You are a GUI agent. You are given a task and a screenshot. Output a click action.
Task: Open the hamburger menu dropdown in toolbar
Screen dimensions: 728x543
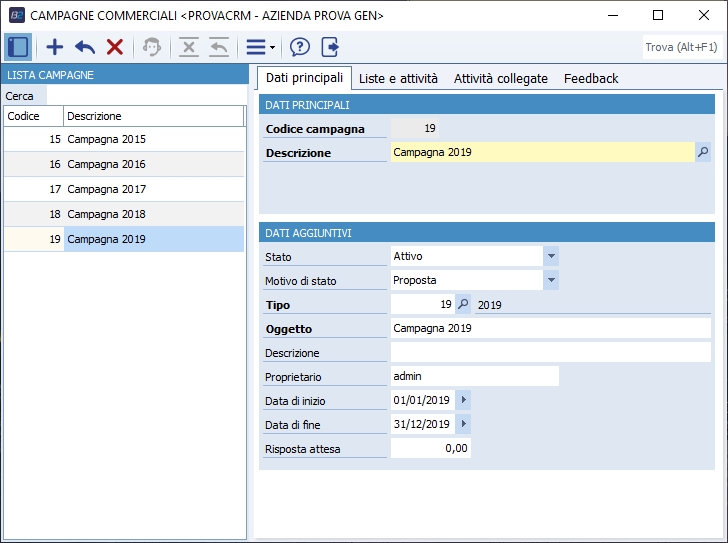[x=260, y=47]
